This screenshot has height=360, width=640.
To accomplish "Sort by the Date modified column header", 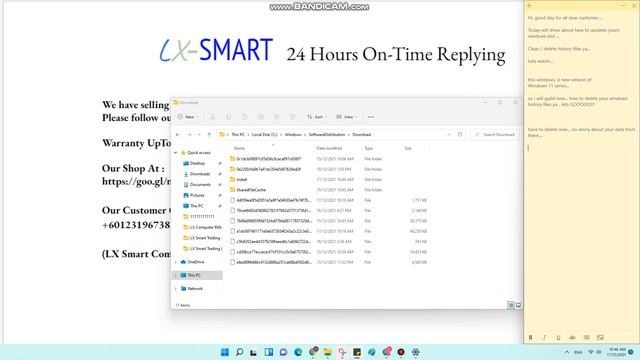I will coord(329,148).
